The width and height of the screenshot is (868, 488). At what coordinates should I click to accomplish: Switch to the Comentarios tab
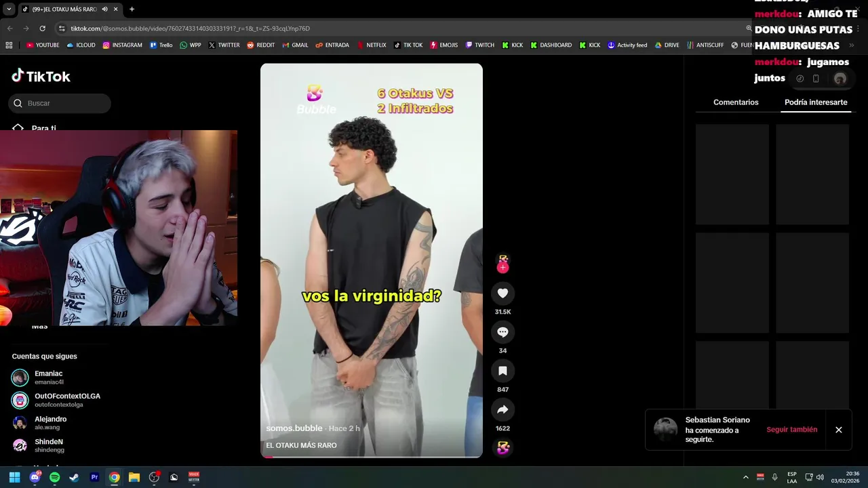click(736, 102)
